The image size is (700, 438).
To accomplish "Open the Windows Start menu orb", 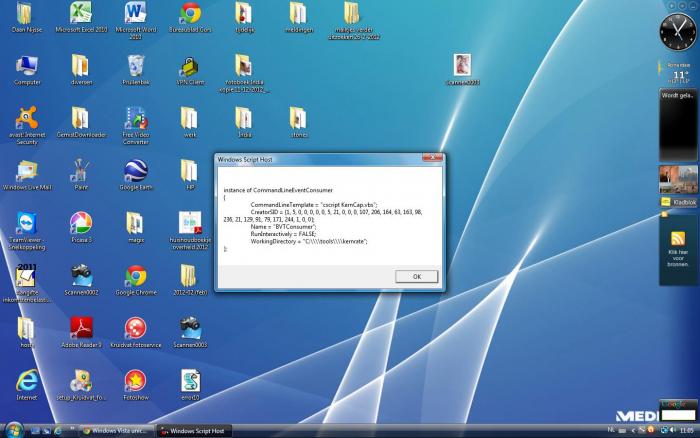I will point(9,430).
